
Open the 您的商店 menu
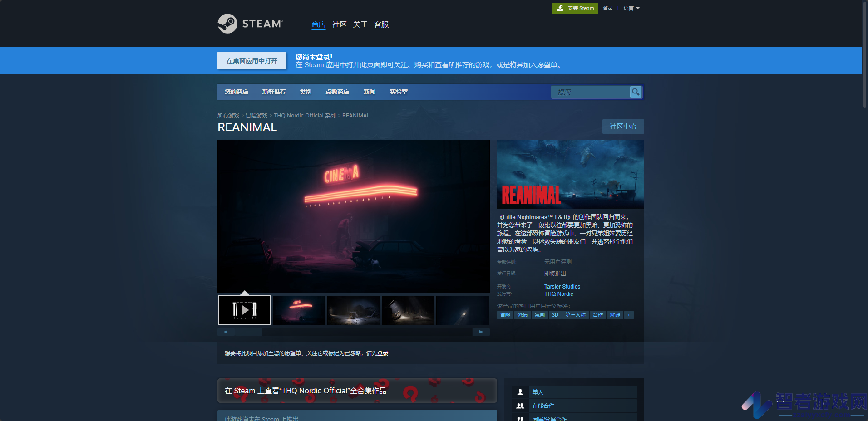click(x=237, y=92)
